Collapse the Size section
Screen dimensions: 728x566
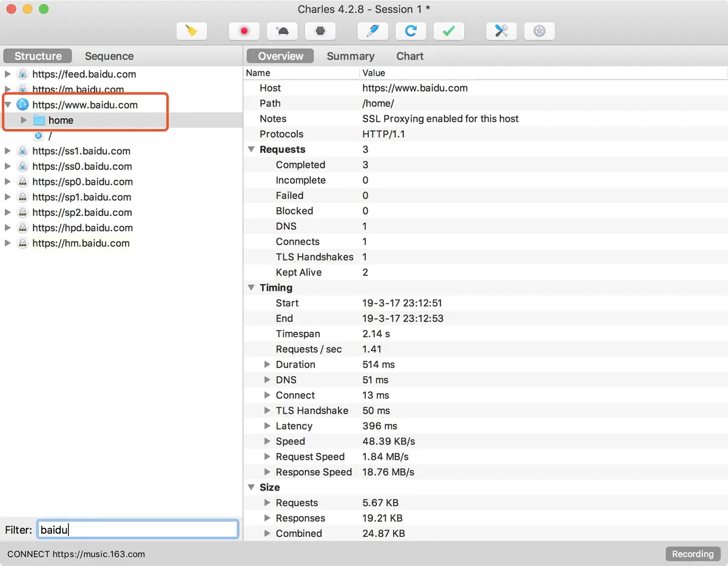[251, 487]
